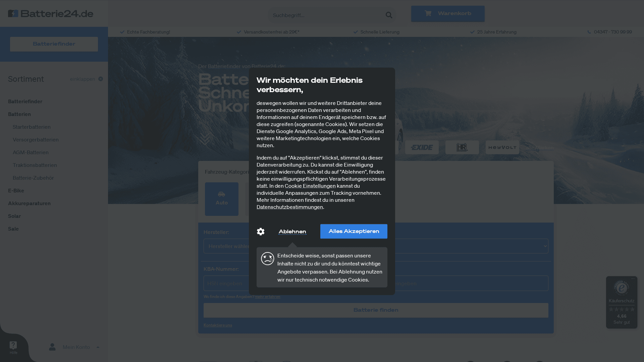Screen dimensions: 644x362
Task: Accept cookies with Alles Akzeptieren
Action: (354, 231)
